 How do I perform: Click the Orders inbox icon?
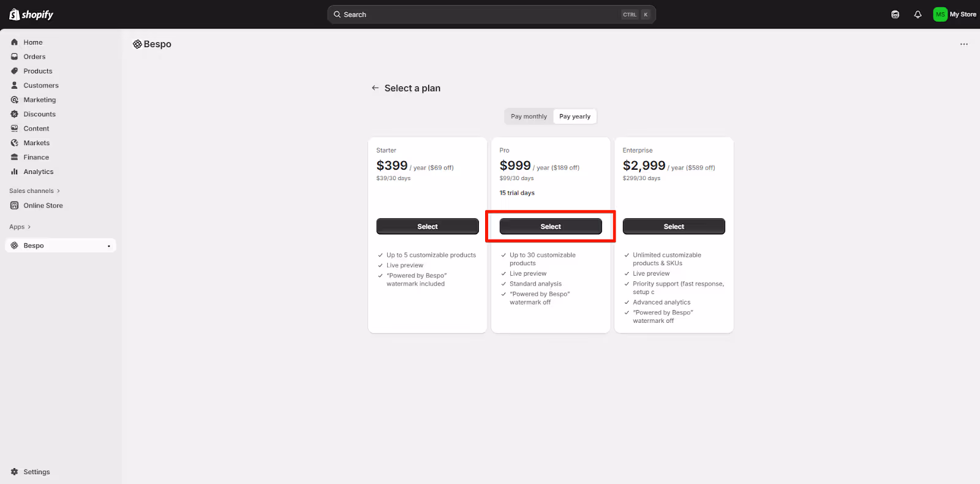15,56
